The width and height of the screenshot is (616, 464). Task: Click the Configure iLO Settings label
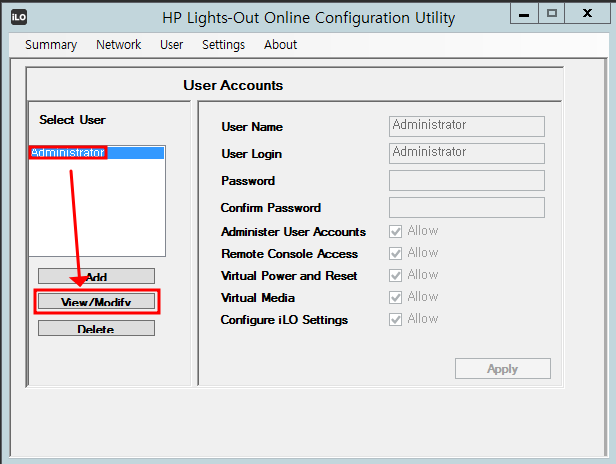[x=284, y=320]
